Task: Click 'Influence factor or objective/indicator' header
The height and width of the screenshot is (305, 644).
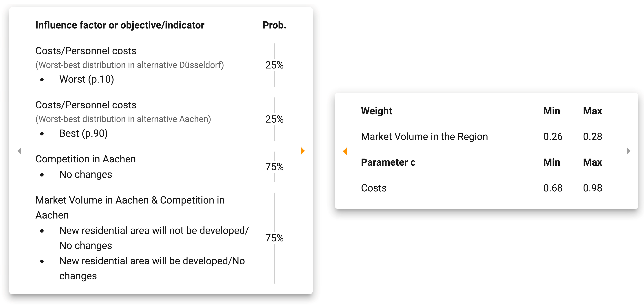Action: [120, 25]
